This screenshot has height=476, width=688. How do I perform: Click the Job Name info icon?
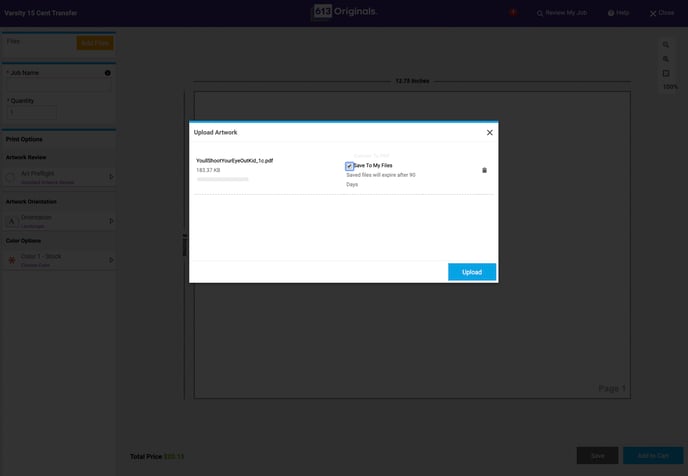tap(108, 73)
